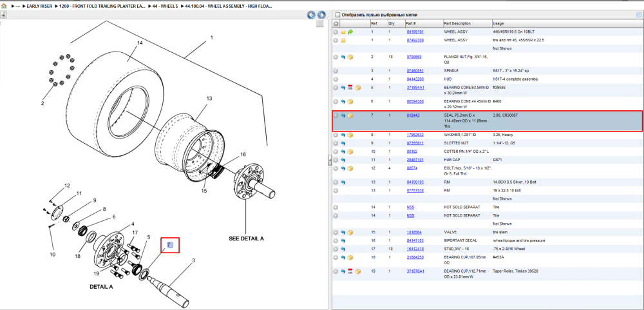Open part number link 16412418
The image size is (644, 310).
415,249
